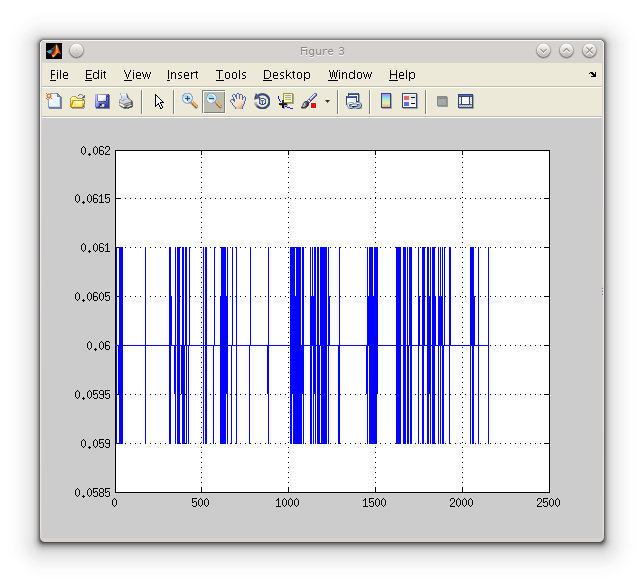Activate the Zoom In magnifier tool
This screenshot has width=644, height=582.
pyautogui.click(x=190, y=101)
